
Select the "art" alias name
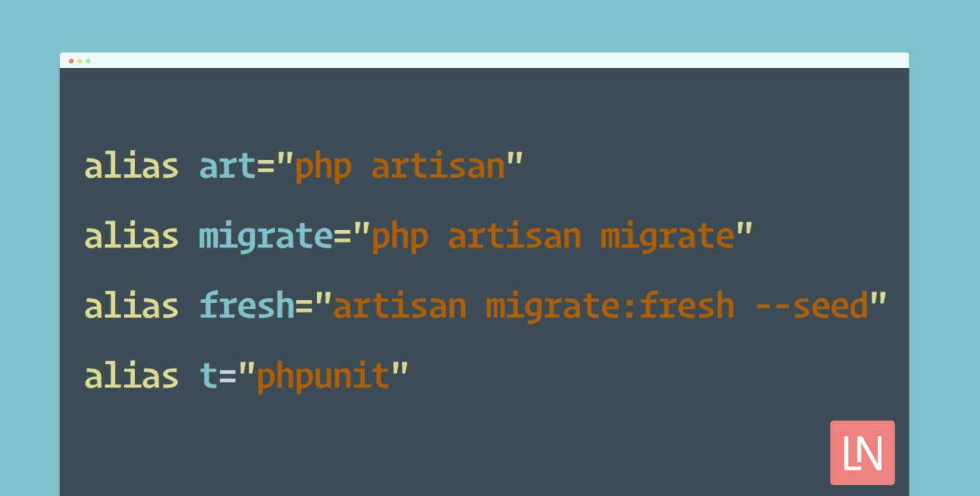[x=228, y=168]
